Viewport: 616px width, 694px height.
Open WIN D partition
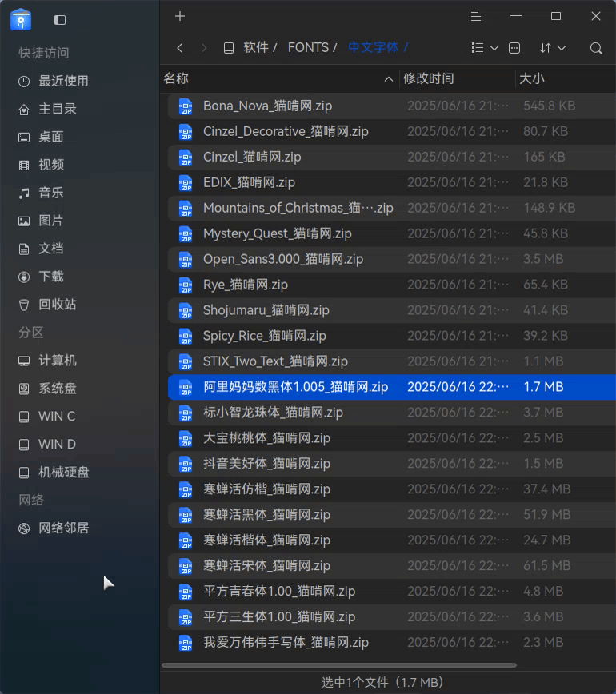click(x=57, y=445)
